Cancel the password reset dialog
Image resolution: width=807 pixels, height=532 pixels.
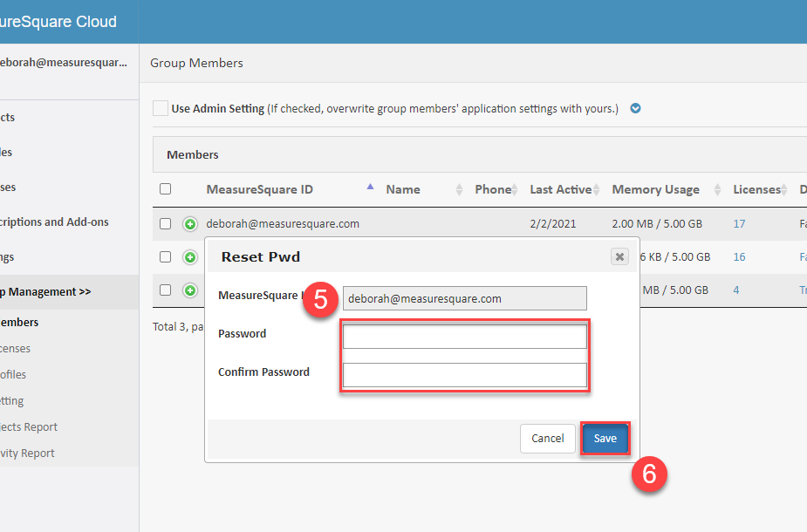(548, 439)
